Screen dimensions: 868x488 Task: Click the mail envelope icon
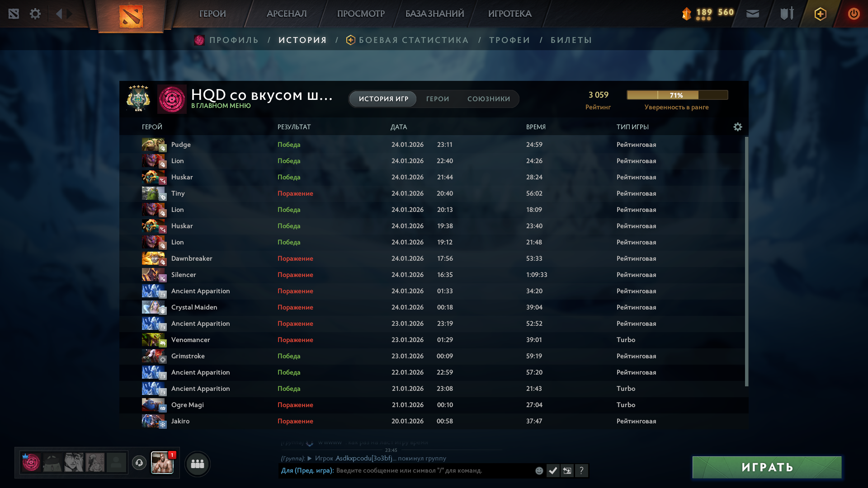752,14
